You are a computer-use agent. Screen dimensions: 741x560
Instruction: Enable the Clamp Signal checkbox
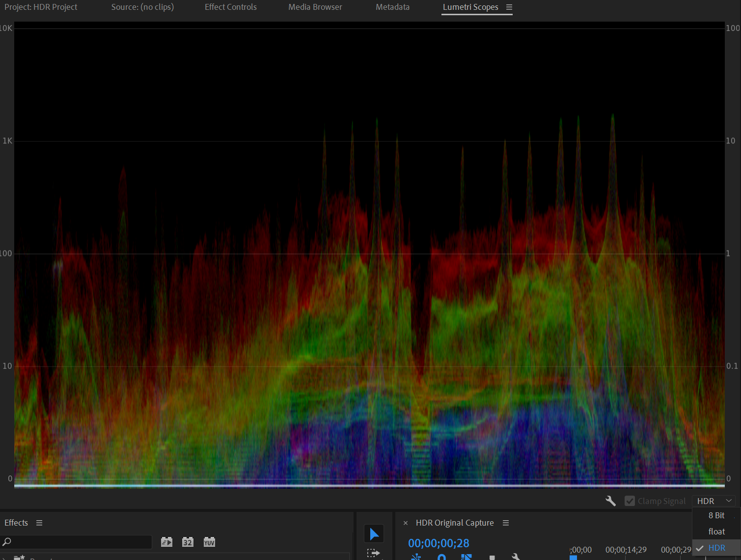pyautogui.click(x=630, y=501)
